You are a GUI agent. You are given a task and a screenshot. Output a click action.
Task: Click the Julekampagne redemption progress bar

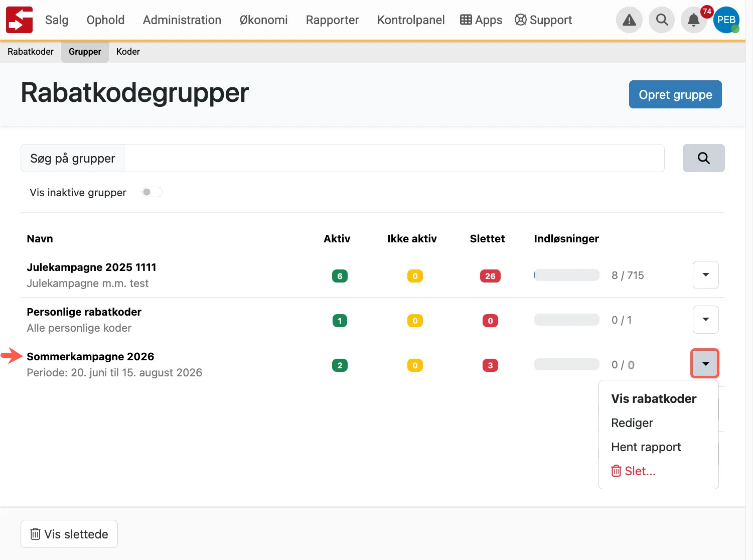click(566, 275)
